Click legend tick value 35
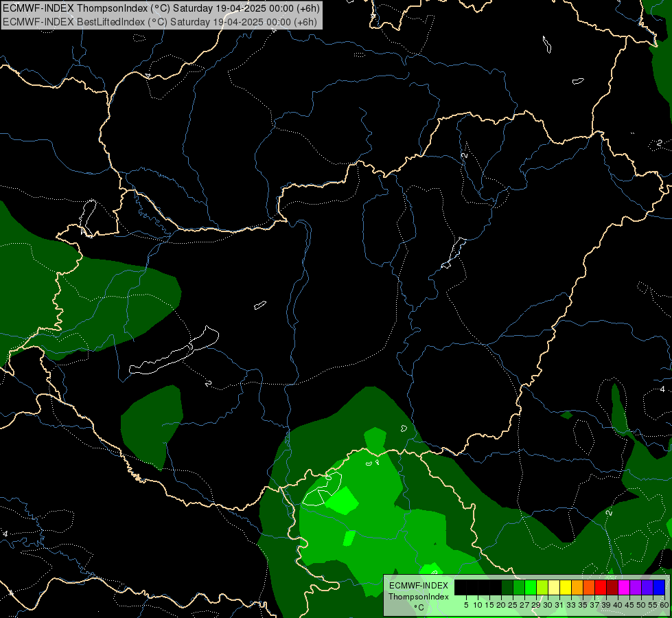The image size is (672, 618). (583, 605)
